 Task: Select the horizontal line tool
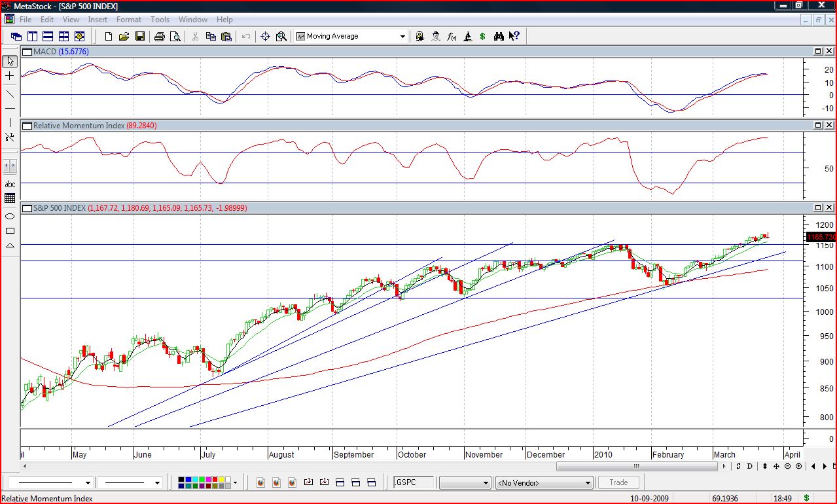click(10, 107)
